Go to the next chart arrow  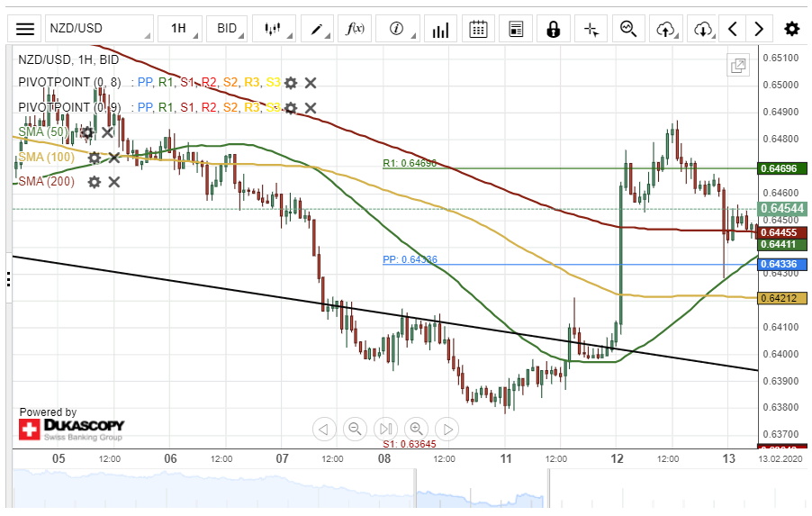click(x=759, y=29)
